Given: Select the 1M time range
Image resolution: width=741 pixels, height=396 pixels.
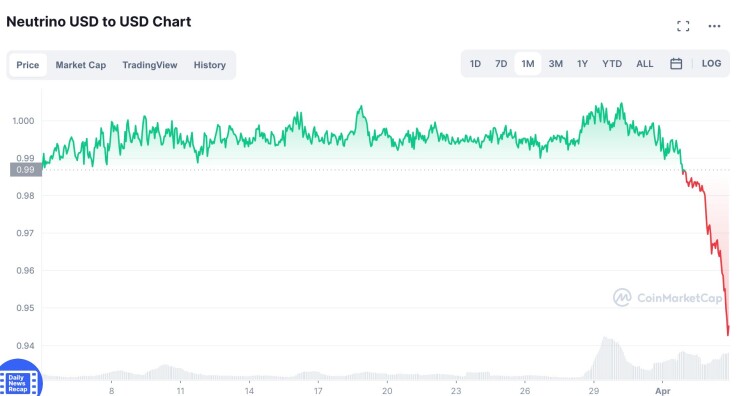Looking at the screenshot, I should click(x=528, y=64).
